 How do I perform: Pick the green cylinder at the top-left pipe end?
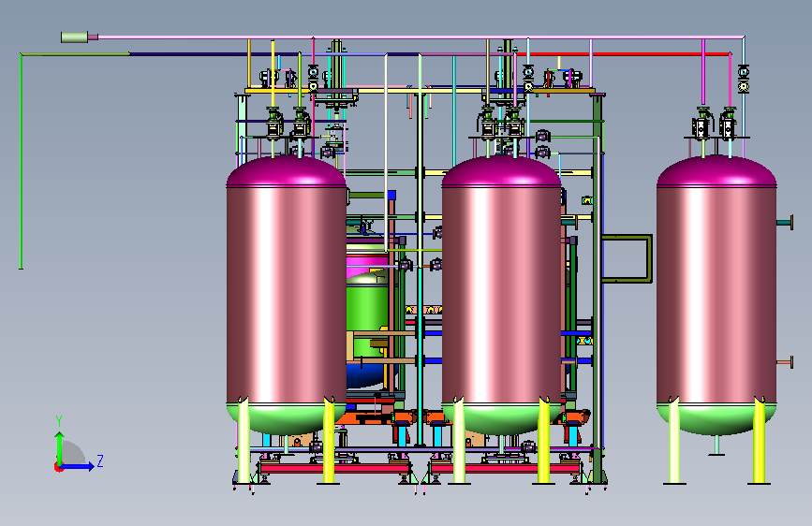click(75, 37)
